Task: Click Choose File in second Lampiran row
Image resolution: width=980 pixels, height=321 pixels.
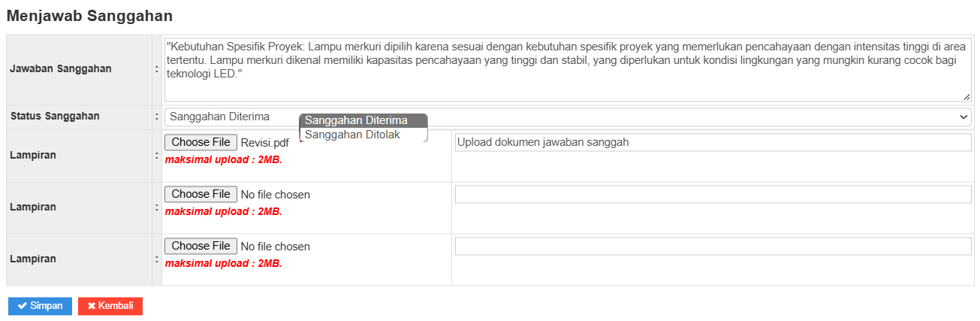Action: pos(201,194)
